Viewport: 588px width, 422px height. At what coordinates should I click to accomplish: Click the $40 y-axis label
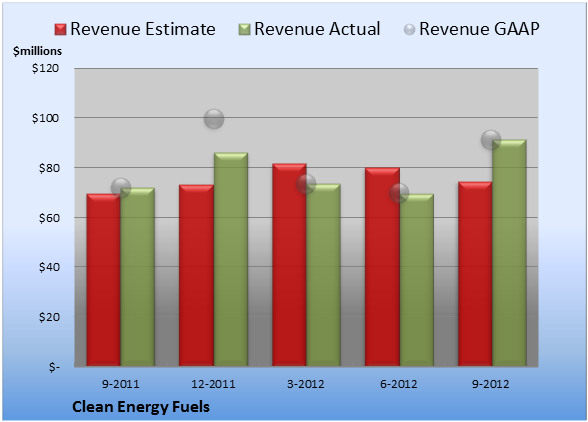(x=49, y=267)
